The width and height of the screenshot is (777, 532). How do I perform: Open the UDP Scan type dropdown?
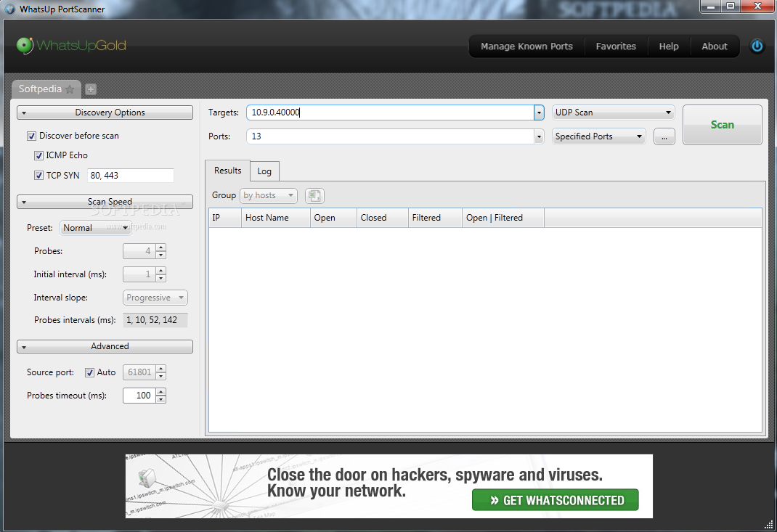tap(613, 112)
